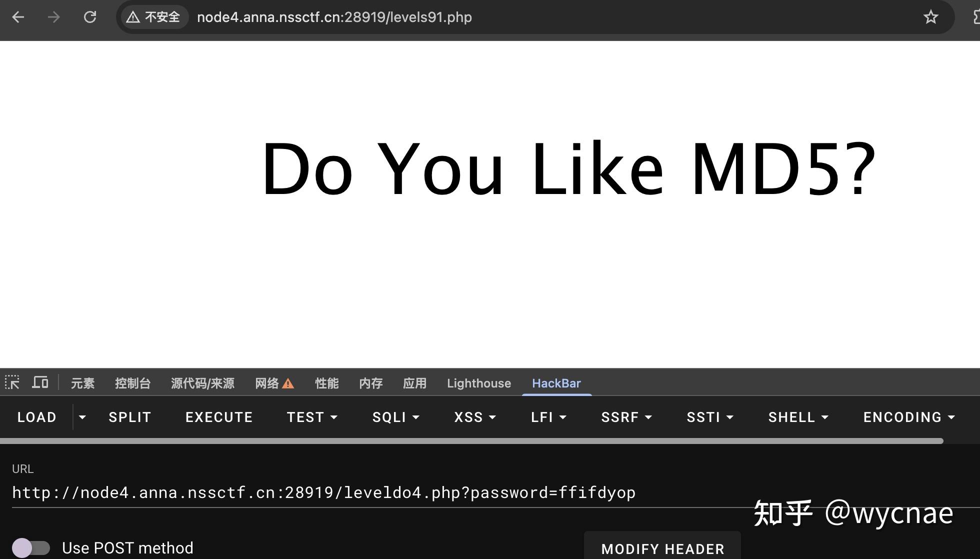Click the forward navigation arrow
This screenshot has width=980, height=559.
(x=54, y=17)
